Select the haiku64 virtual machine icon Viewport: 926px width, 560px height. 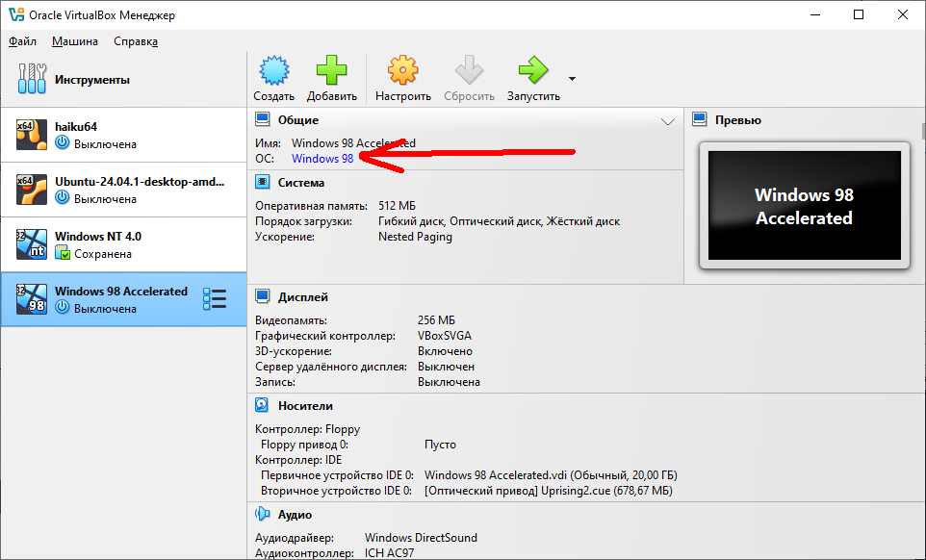tap(32, 135)
